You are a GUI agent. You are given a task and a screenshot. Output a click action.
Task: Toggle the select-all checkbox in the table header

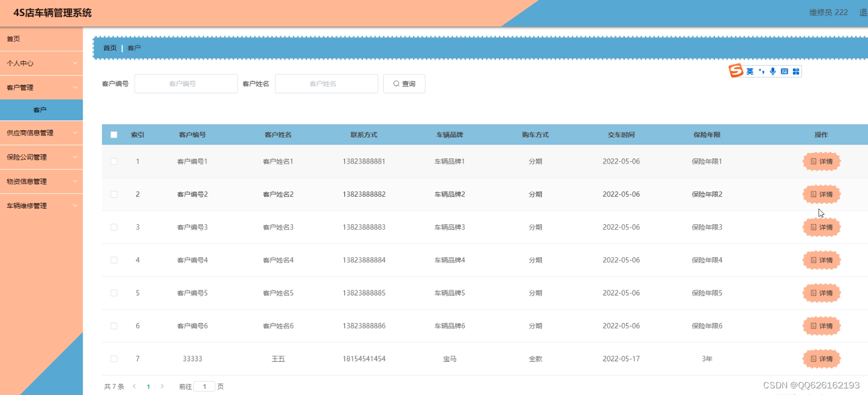click(x=114, y=135)
